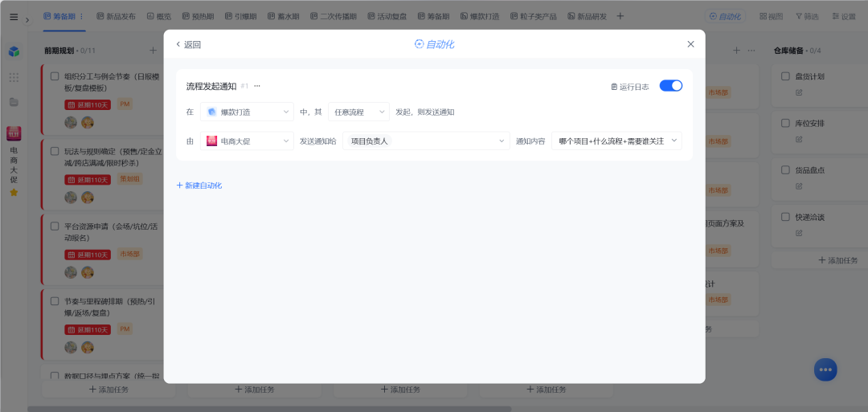
Task: Click the 延期110天 tag on 玩法与规则确定
Action: (x=88, y=180)
